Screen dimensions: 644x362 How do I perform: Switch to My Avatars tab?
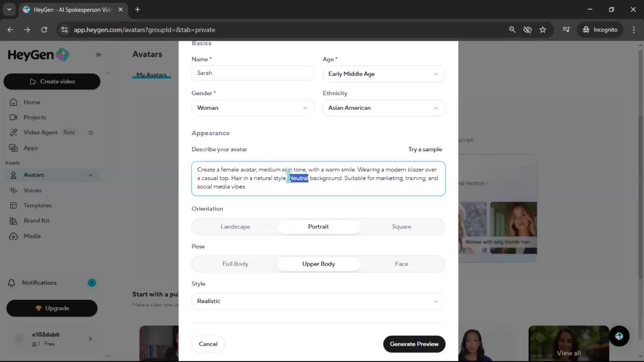(151, 75)
